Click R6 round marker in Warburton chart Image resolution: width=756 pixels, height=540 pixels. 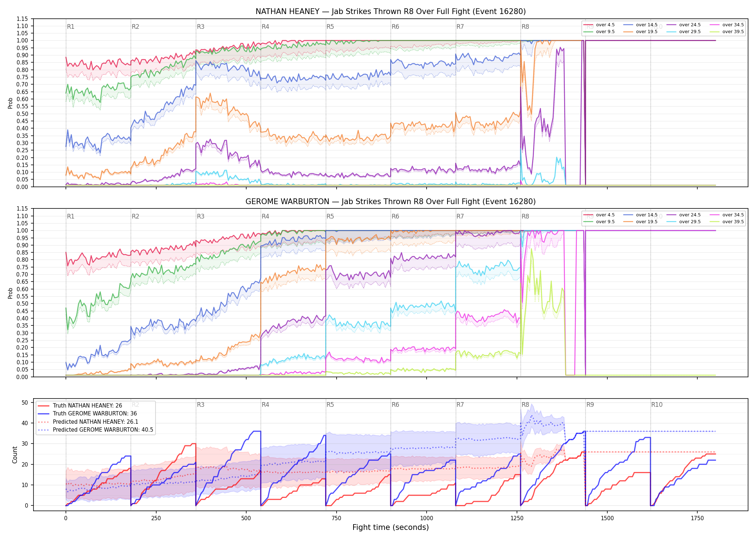pyautogui.click(x=395, y=216)
